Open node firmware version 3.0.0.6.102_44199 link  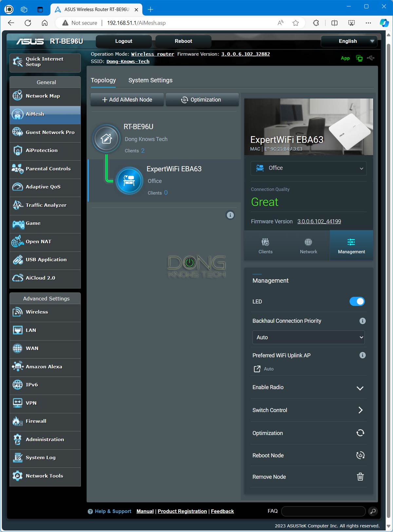click(319, 221)
